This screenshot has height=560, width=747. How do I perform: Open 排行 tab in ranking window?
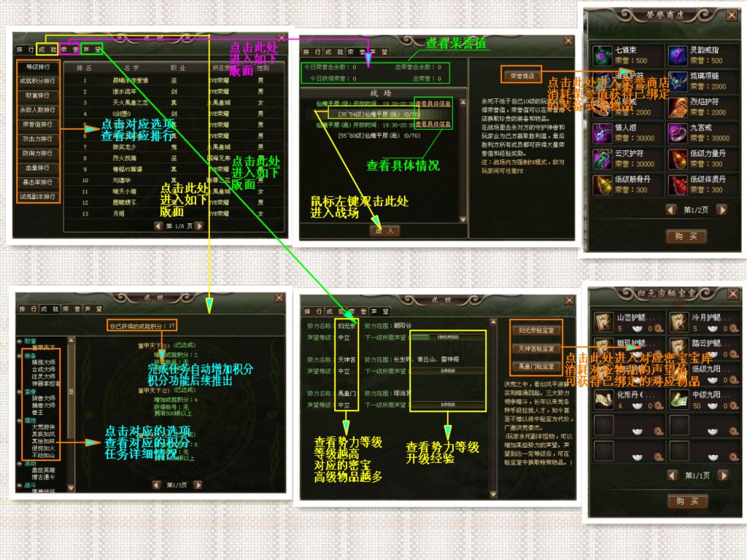pos(26,50)
